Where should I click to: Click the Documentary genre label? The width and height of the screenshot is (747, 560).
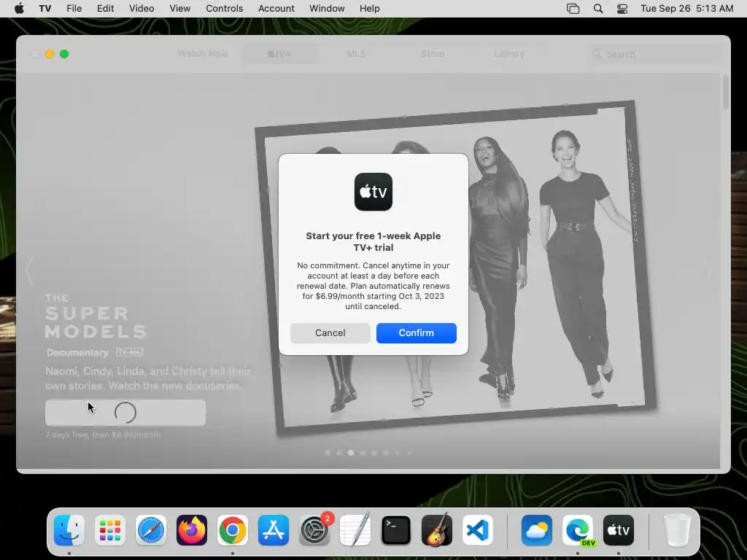click(77, 352)
